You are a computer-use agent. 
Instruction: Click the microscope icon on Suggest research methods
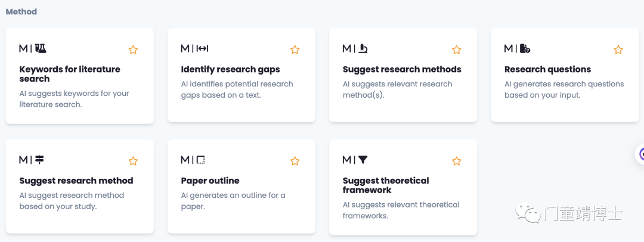point(363,48)
